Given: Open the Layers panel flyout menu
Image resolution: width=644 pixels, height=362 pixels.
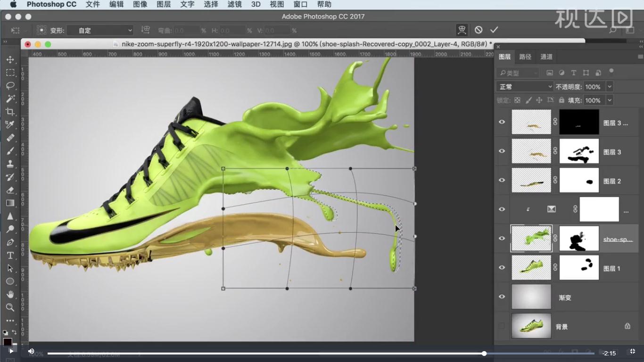Looking at the screenshot, I should point(640,57).
